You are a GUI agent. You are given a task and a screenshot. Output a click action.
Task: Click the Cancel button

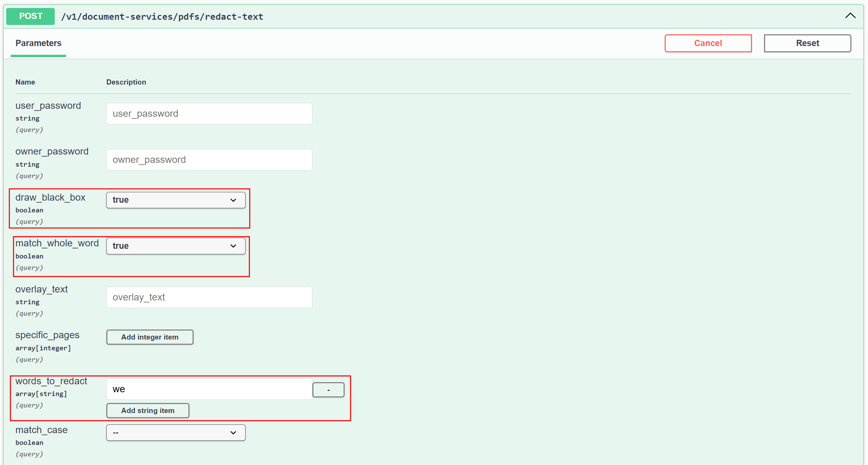coord(708,43)
